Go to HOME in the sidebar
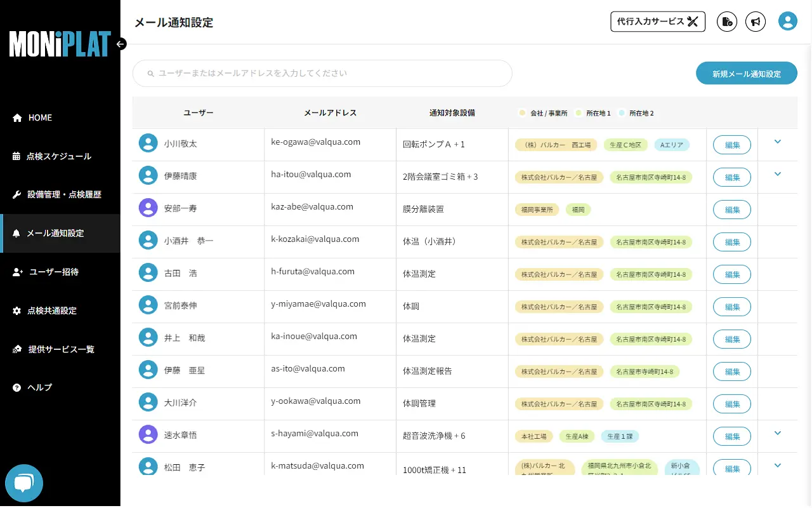Screen dimensions: 812x508 [40, 117]
